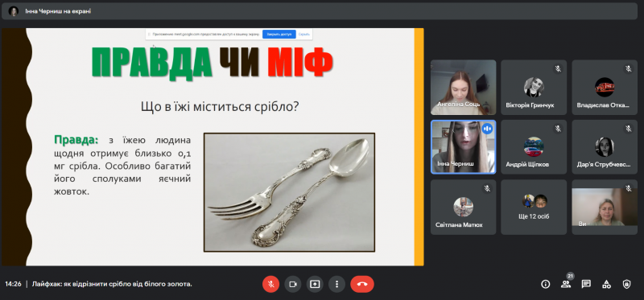644x300 pixels.
Task: Click Андрій Щіпков participant tile
Action: click(x=534, y=147)
